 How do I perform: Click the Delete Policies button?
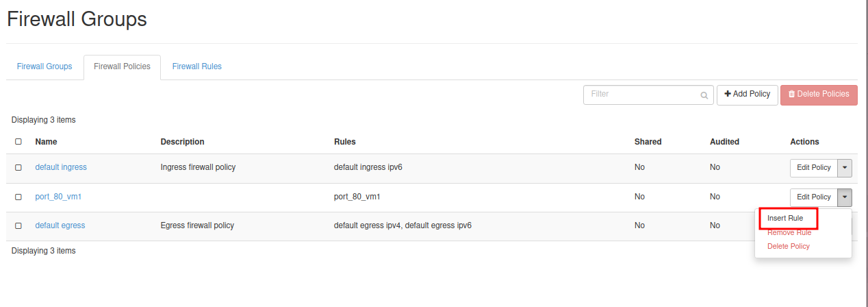(819, 95)
